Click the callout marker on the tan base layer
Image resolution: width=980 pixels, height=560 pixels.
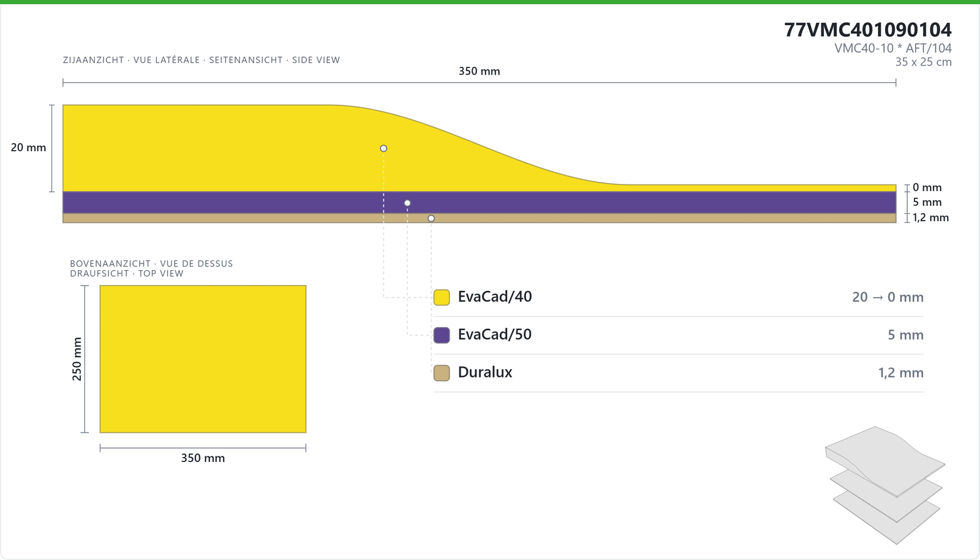click(431, 218)
